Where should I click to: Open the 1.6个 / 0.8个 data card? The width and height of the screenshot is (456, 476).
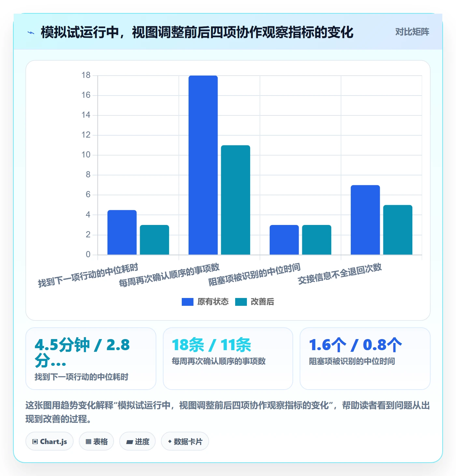click(365, 359)
